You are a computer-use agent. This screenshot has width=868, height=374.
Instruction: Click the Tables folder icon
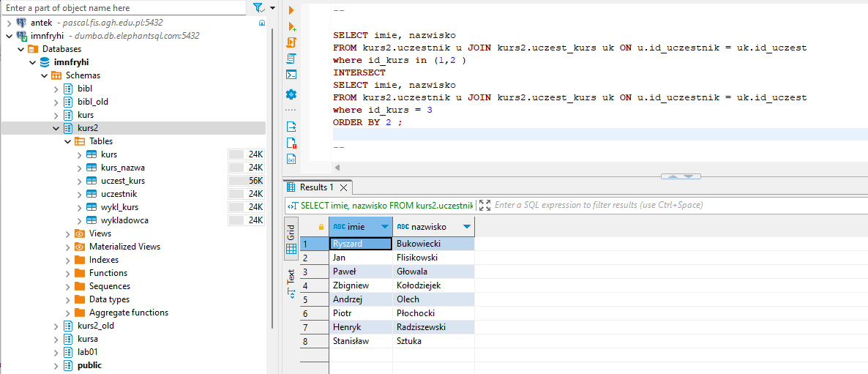coord(80,142)
